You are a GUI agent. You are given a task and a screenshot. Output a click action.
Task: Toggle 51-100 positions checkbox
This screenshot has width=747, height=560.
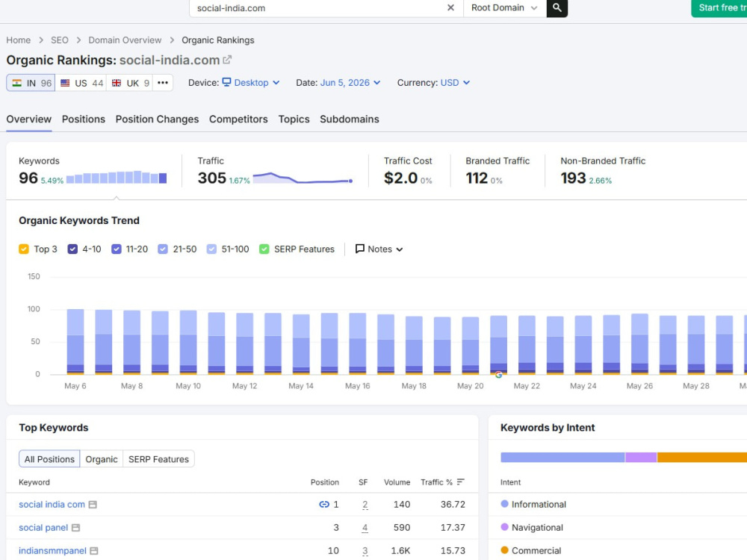tap(211, 249)
